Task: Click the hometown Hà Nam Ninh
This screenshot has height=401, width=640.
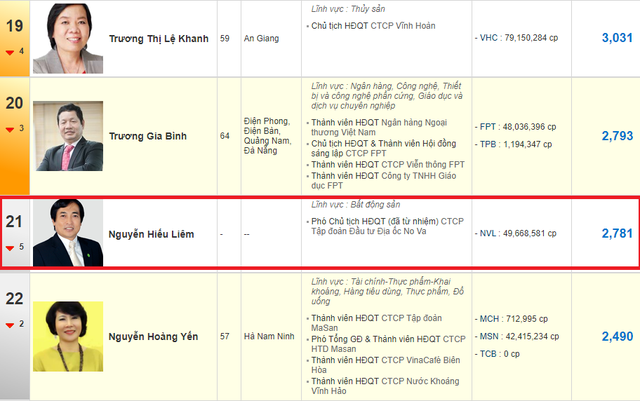Action: pos(269,336)
